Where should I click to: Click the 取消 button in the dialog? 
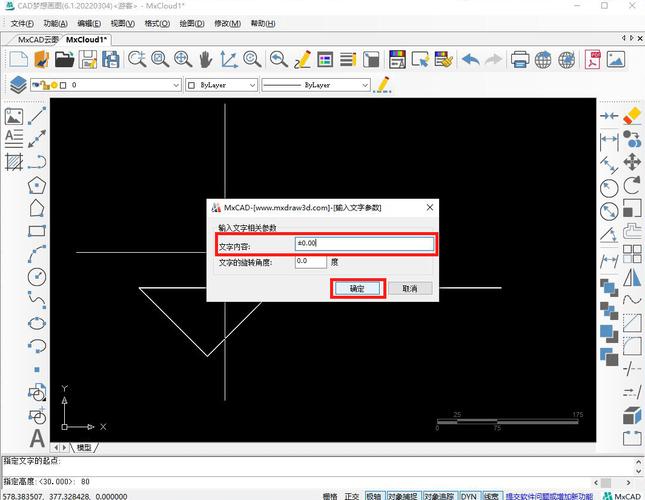[409, 288]
